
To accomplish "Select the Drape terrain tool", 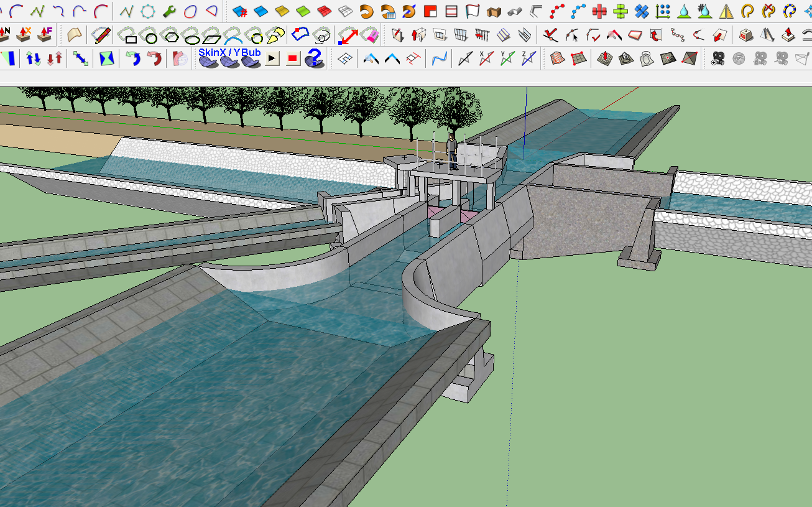I will click(647, 57).
